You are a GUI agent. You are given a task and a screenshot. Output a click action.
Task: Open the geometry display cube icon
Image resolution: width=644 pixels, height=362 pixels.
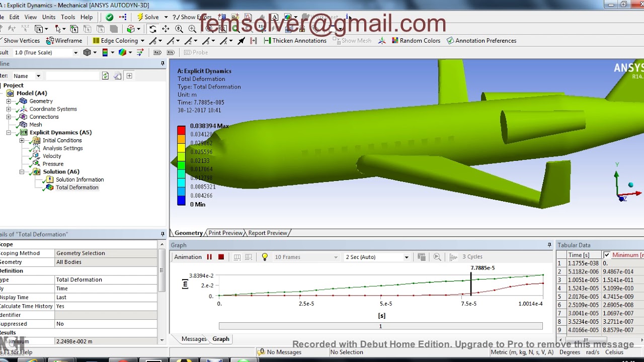(87, 52)
